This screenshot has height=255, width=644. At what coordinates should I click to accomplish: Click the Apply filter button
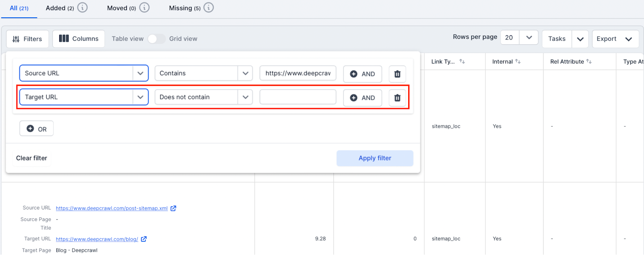[x=375, y=158]
